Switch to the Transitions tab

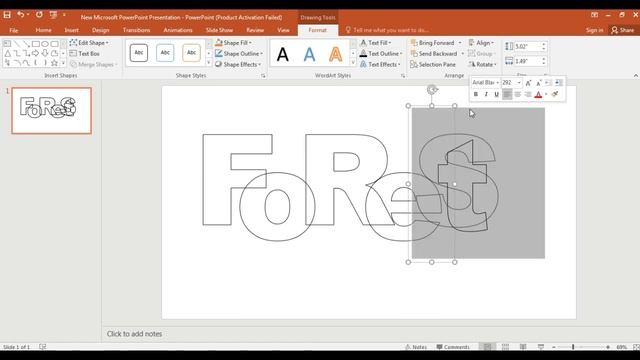pos(136,30)
